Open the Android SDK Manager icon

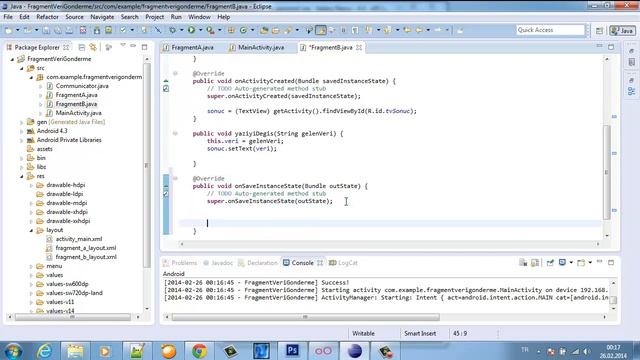(97, 30)
